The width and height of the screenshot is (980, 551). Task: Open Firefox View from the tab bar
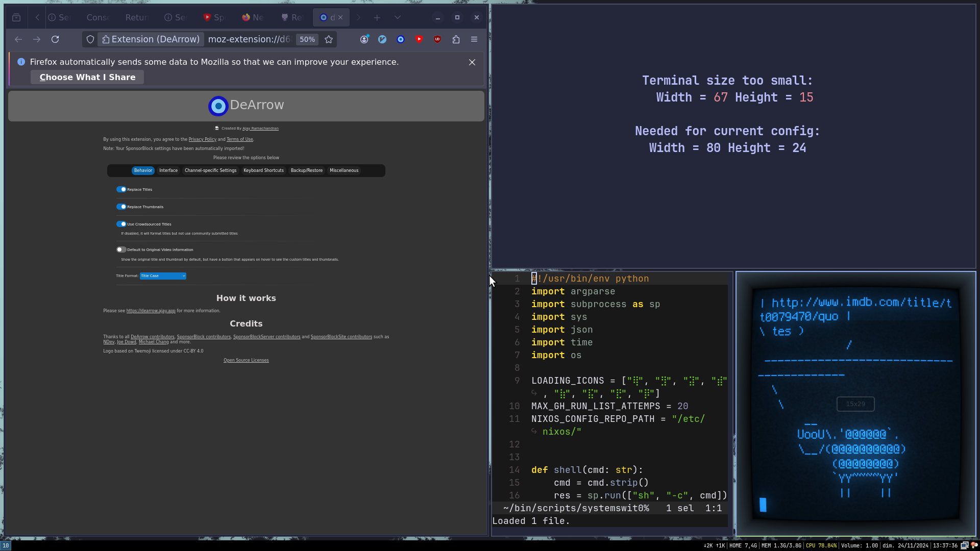coord(16,17)
